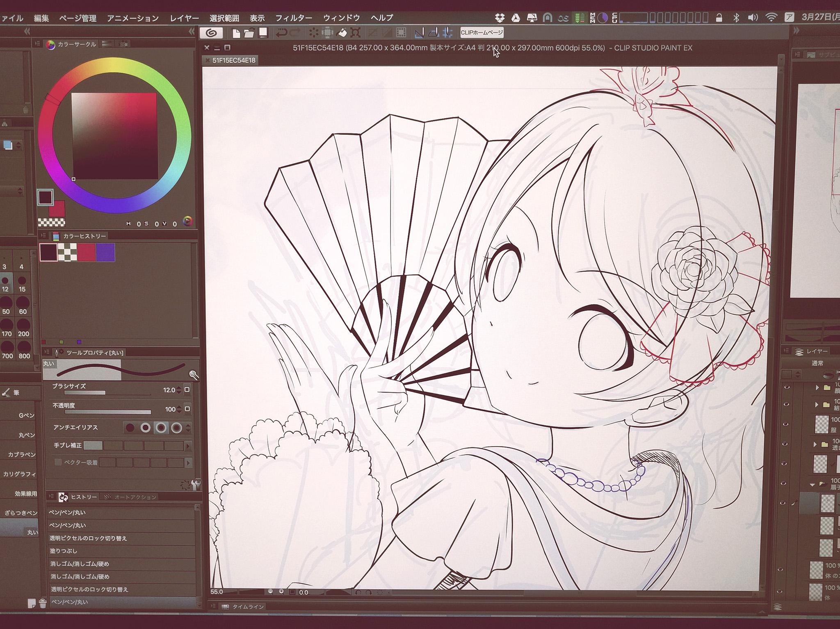
Task: Click the Wi-Fi icon in the menu bar
Action: [771, 18]
